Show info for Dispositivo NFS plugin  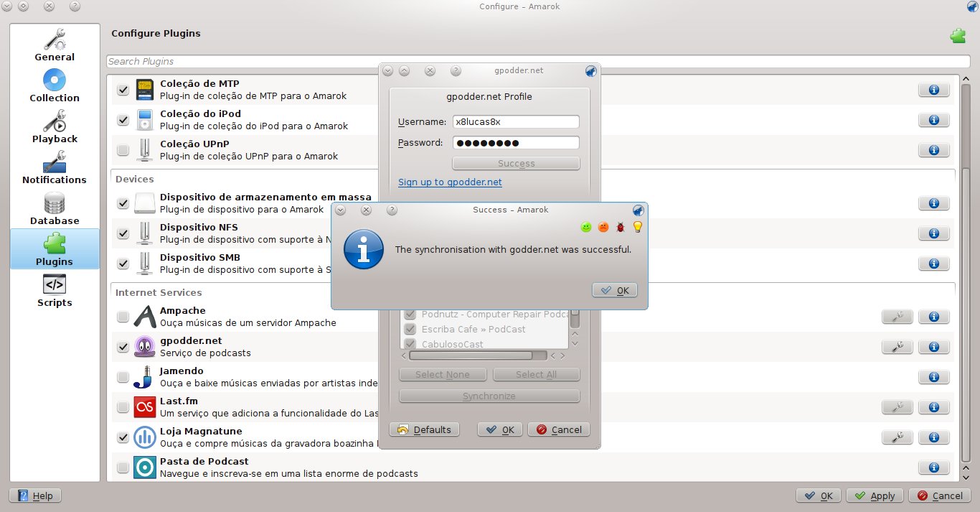click(933, 233)
